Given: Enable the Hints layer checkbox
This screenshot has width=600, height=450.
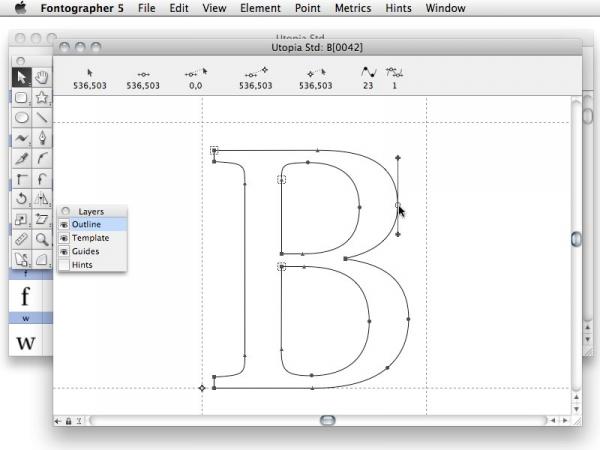Looking at the screenshot, I should click(64, 265).
